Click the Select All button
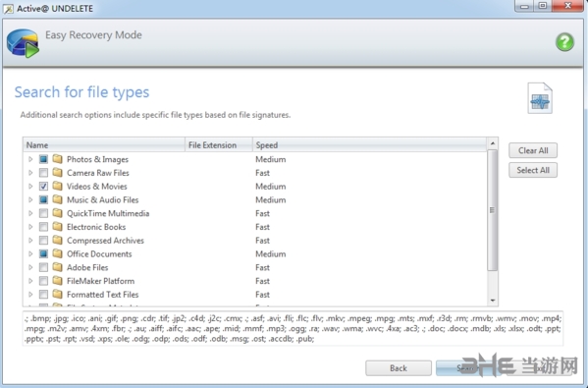The image size is (588, 388). pyautogui.click(x=533, y=170)
